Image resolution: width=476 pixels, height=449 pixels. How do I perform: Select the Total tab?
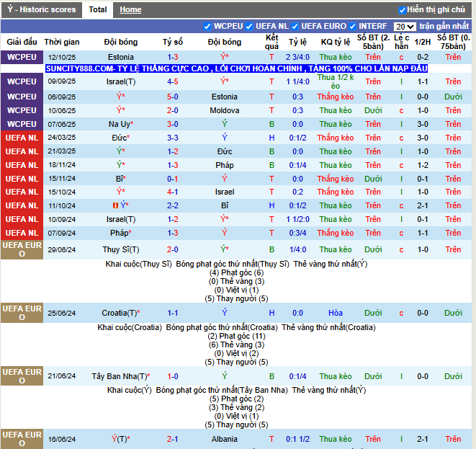(x=98, y=10)
